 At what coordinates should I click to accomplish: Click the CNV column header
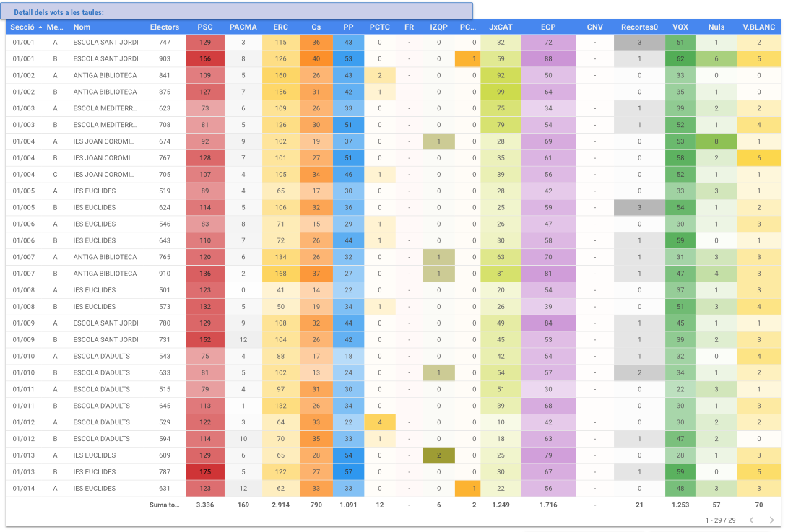click(x=595, y=27)
